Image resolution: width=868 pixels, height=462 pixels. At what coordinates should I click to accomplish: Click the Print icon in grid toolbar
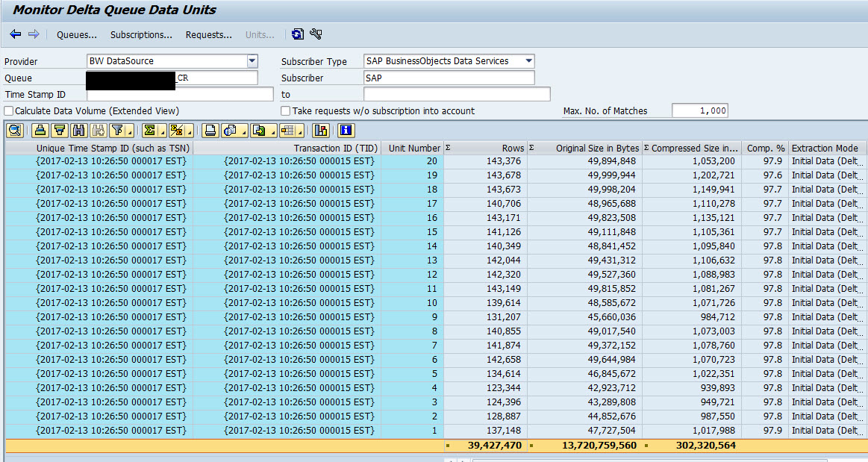click(x=211, y=131)
